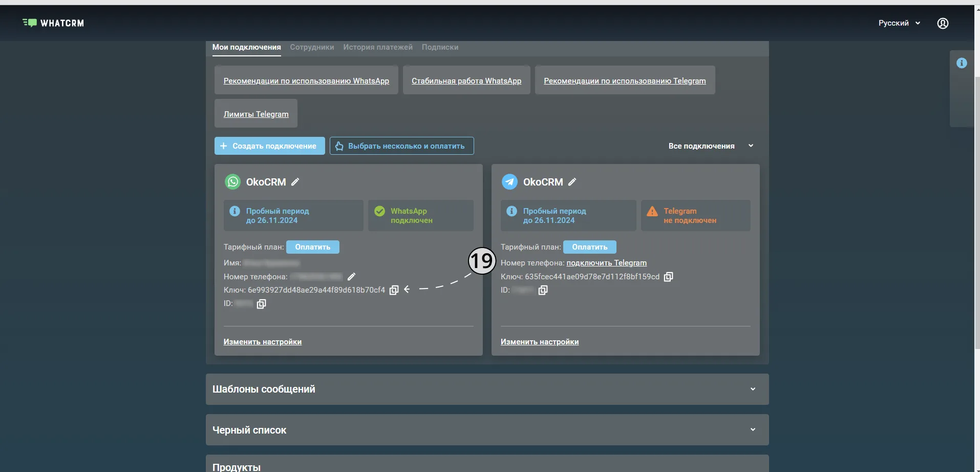The image size is (980, 472).
Task: Open the Русский language dropdown
Action: (899, 23)
